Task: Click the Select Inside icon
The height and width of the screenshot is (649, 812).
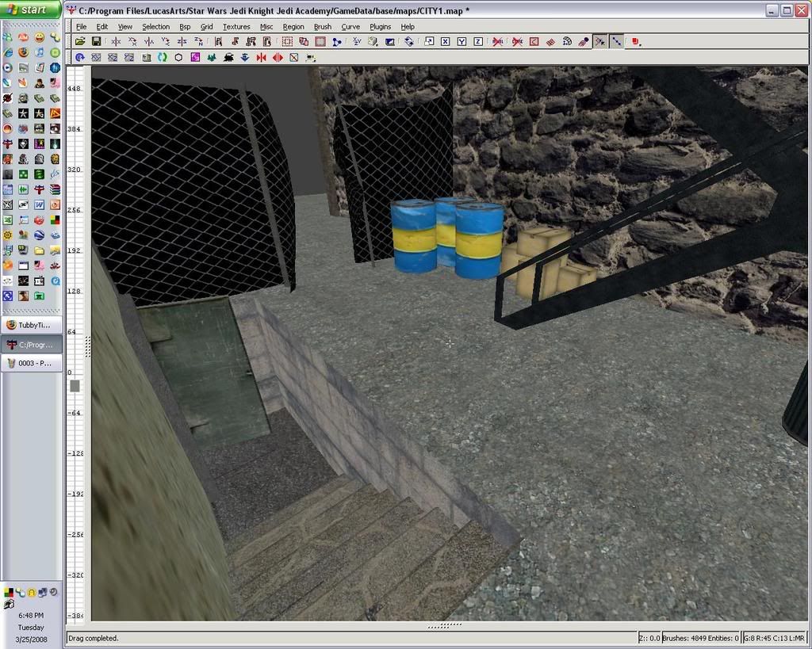Action: [x=268, y=41]
